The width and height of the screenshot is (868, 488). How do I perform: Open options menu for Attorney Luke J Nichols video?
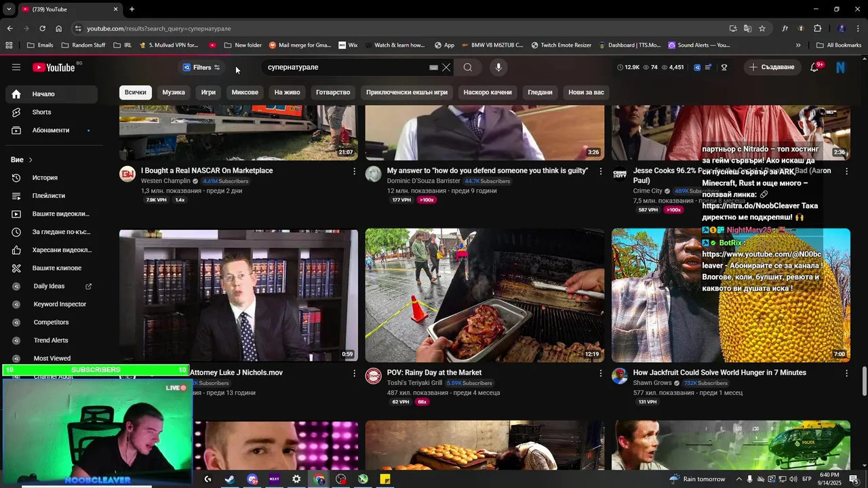354,373
